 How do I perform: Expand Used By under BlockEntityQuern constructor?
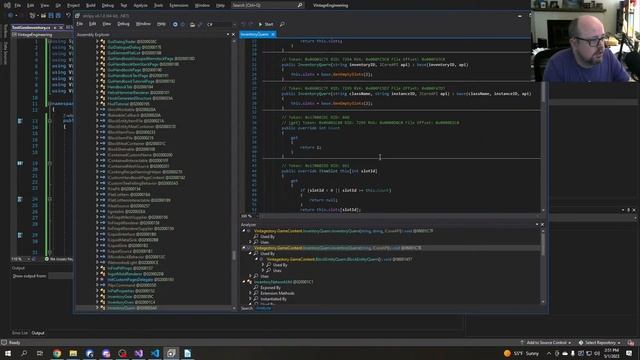coord(263,265)
